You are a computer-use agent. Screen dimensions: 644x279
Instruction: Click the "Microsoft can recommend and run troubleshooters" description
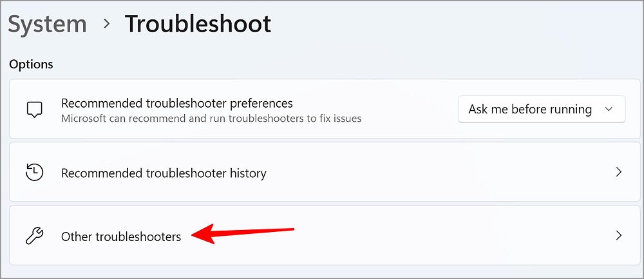[x=211, y=119]
